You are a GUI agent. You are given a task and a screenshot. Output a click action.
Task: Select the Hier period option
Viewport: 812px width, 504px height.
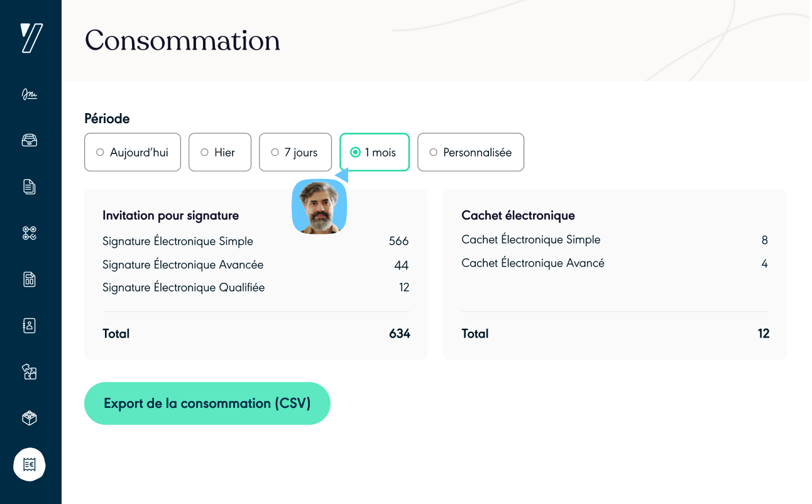tap(220, 152)
